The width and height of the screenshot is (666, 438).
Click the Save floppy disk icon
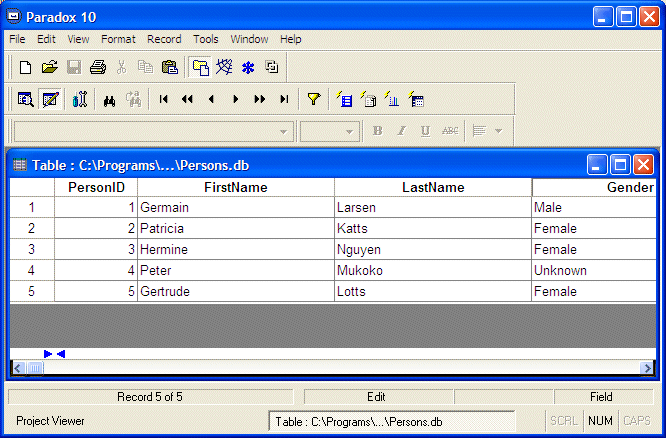click(x=74, y=67)
